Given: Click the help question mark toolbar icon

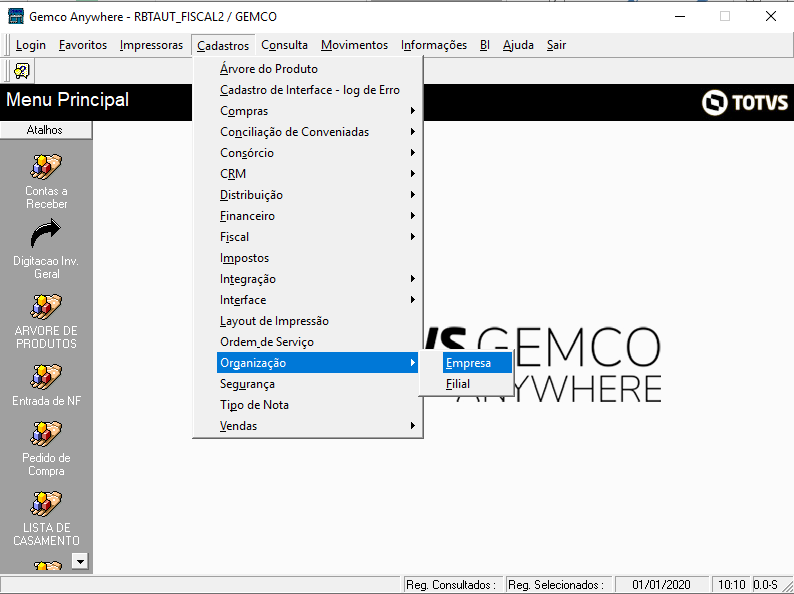Looking at the screenshot, I should tap(22, 71).
